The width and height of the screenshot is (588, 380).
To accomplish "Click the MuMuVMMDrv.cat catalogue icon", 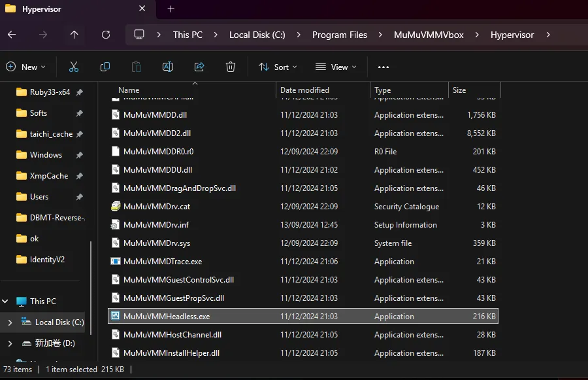I will coord(116,206).
